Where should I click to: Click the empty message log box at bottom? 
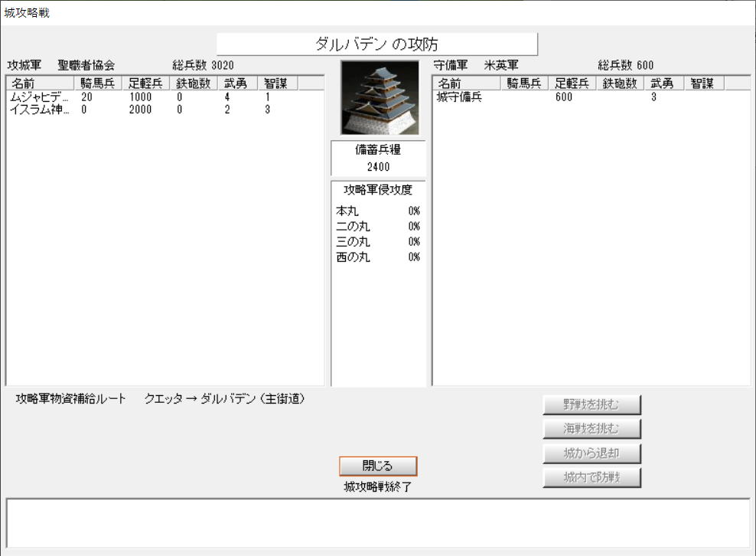coord(378,522)
